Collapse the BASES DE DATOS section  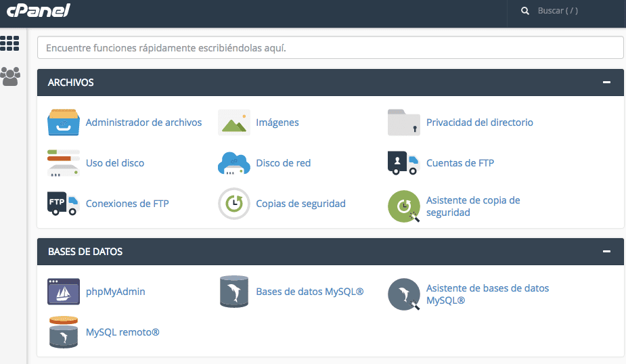[606, 252]
